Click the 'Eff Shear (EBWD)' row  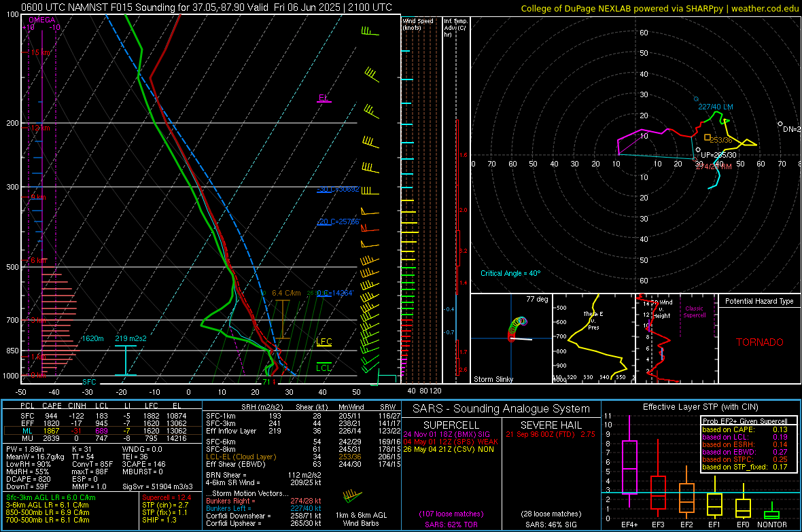tap(303, 464)
